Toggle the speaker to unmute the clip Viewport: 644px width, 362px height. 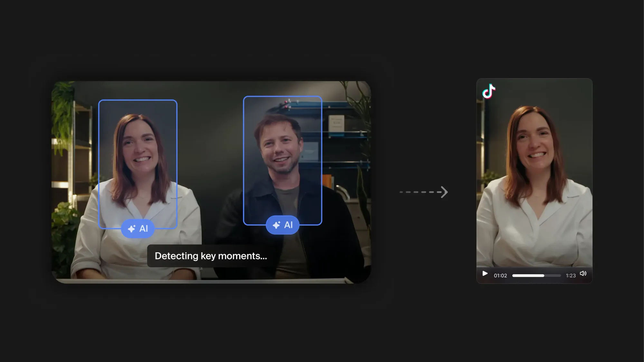(583, 273)
